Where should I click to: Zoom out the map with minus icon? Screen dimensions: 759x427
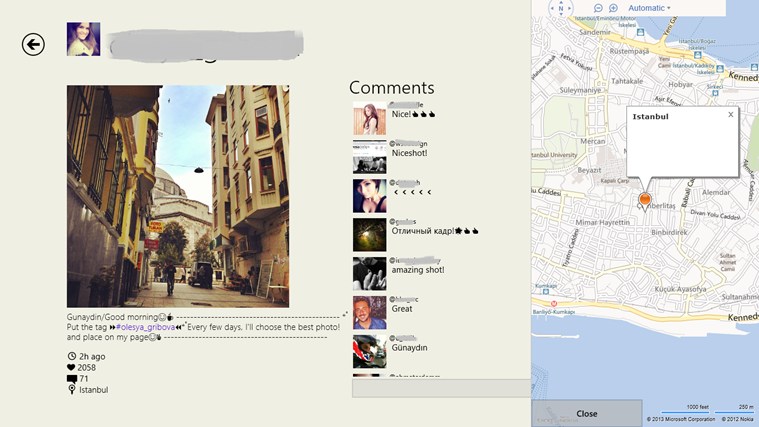pyautogui.click(x=598, y=8)
